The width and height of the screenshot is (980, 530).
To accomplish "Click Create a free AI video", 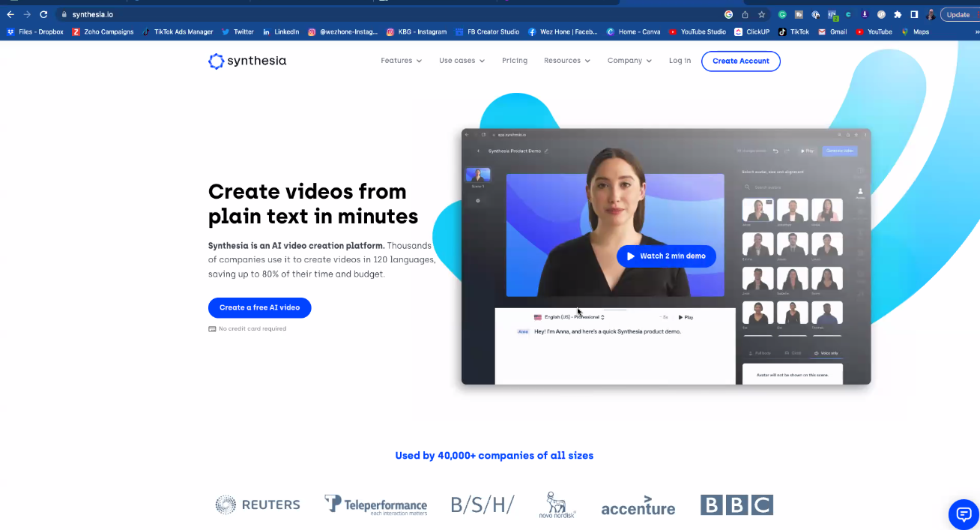I will coord(259,307).
